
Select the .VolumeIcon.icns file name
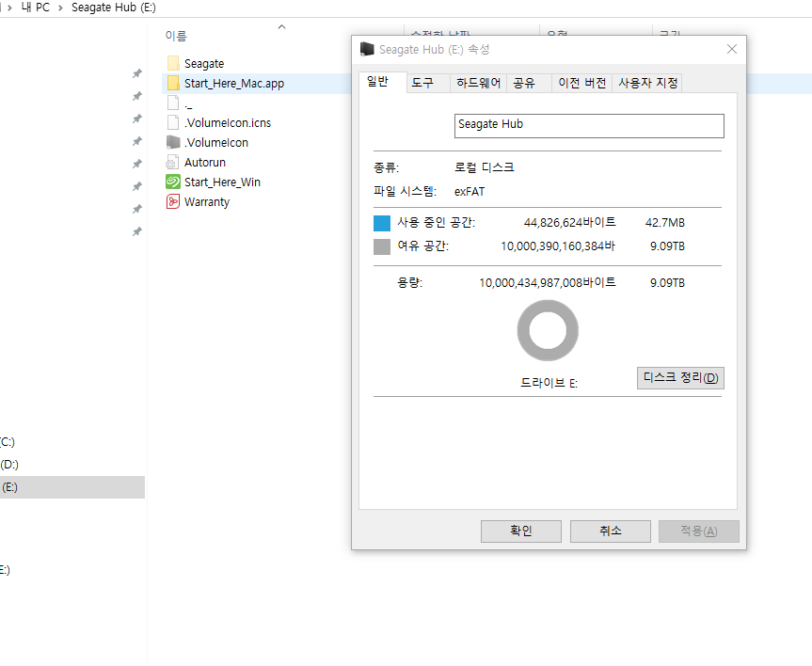click(x=228, y=122)
